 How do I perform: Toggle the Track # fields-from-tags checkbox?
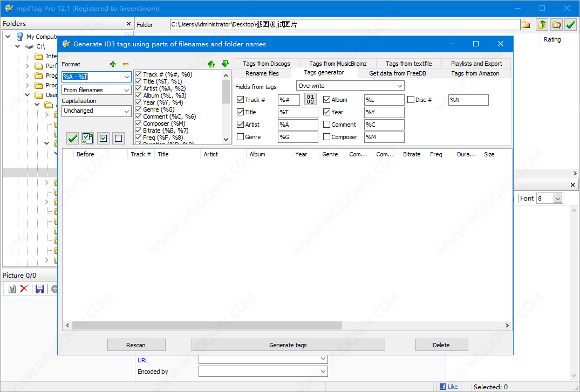(241, 99)
